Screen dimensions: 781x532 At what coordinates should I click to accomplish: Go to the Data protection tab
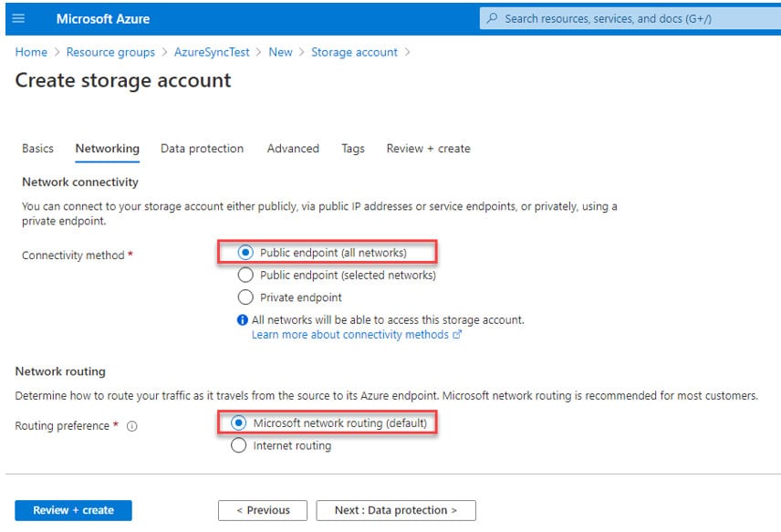tap(202, 149)
